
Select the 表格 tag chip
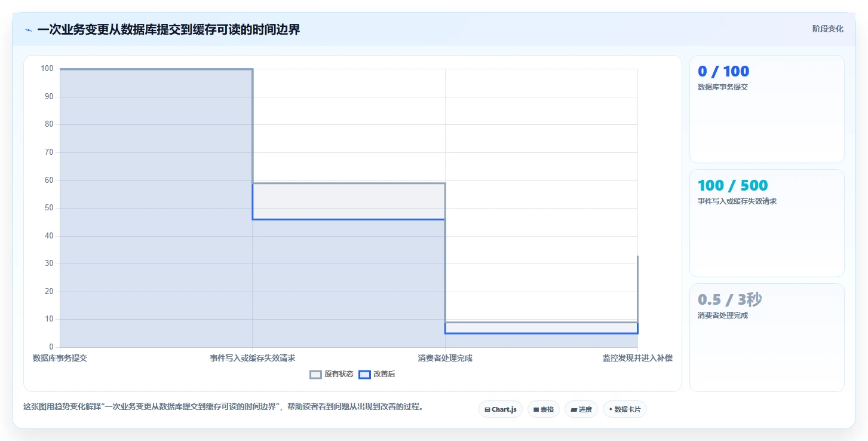[544, 409]
